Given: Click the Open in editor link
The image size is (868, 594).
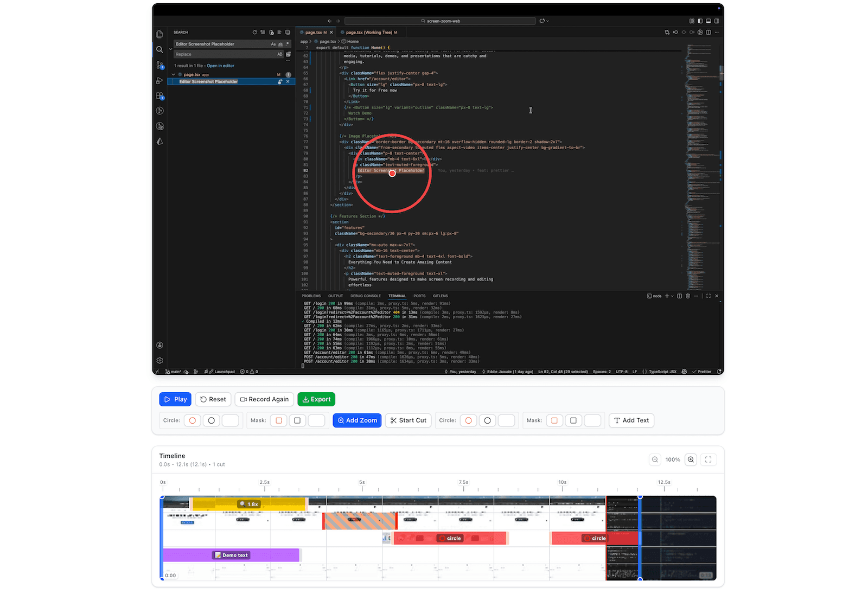Looking at the screenshot, I should click(221, 66).
